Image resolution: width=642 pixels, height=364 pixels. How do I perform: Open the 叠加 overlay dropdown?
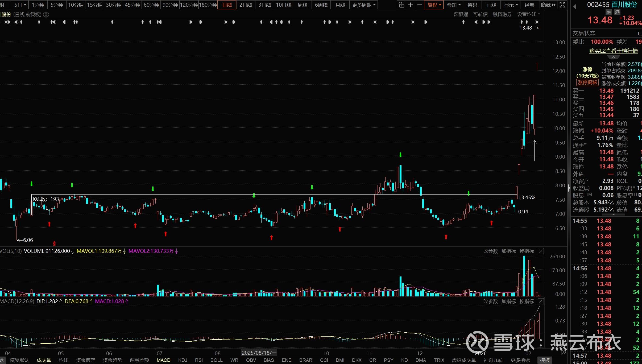coord(453,5)
